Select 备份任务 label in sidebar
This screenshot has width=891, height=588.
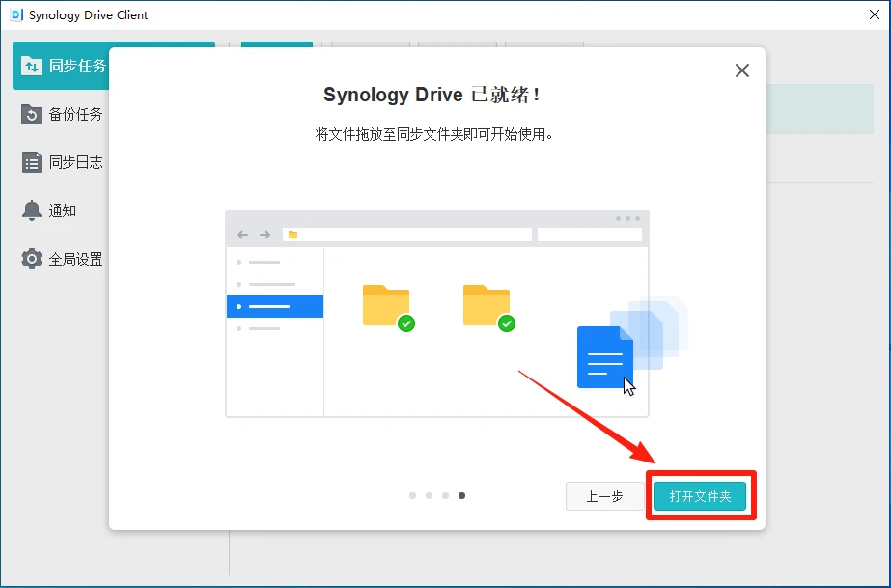(x=75, y=114)
